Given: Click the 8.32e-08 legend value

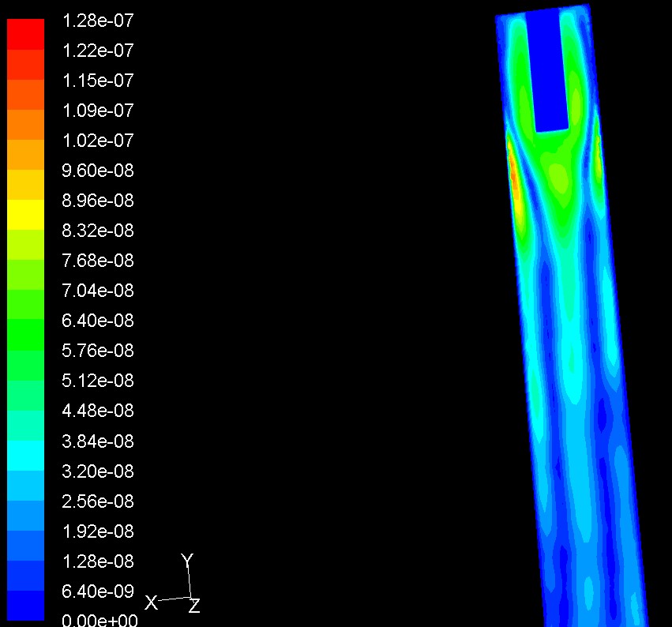Looking at the screenshot, I should [x=98, y=231].
